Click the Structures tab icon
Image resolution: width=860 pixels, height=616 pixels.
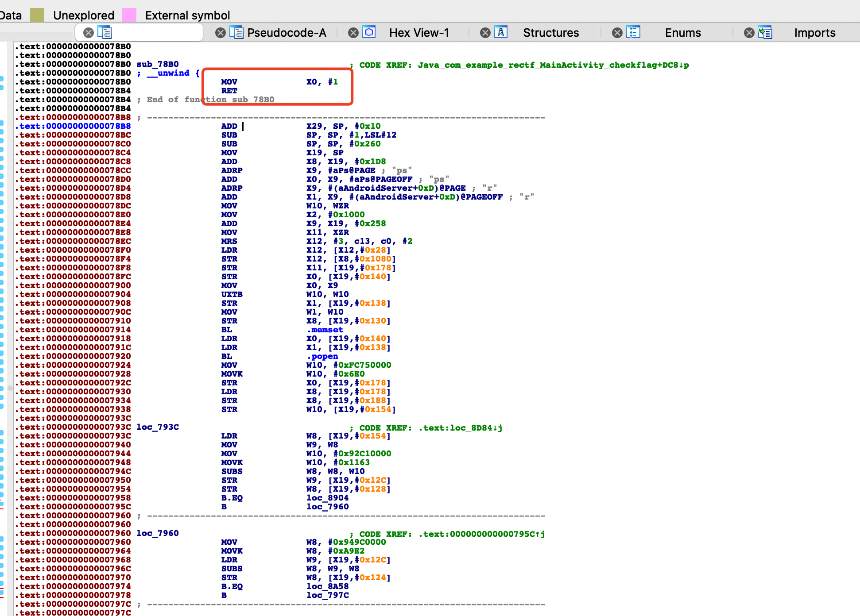[501, 32]
